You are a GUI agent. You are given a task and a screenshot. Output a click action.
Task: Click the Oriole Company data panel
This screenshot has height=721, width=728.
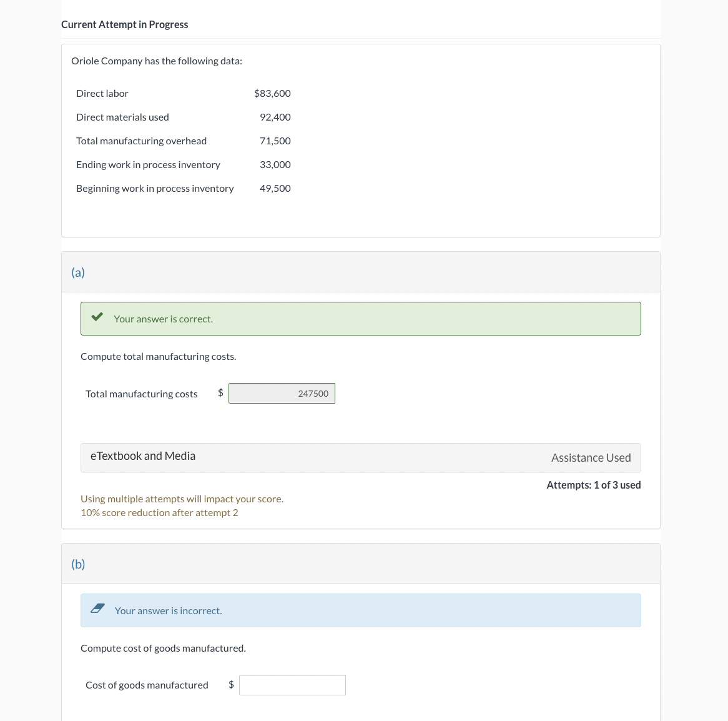click(x=361, y=140)
